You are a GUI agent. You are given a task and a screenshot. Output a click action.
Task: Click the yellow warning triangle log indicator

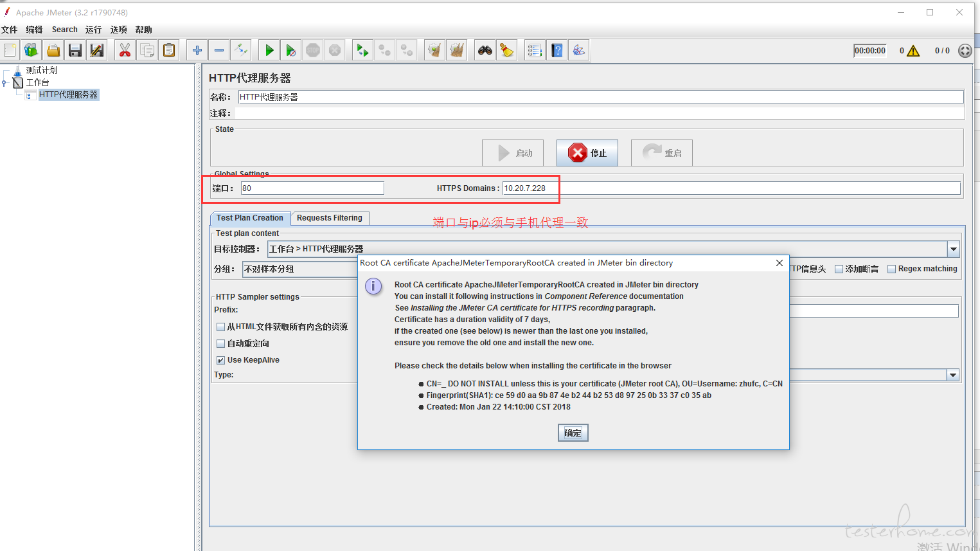pos(913,51)
